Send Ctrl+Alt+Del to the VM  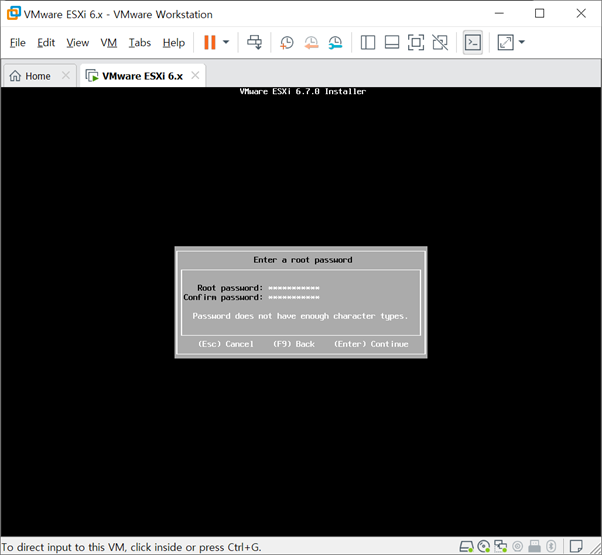(x=254, y=42)
